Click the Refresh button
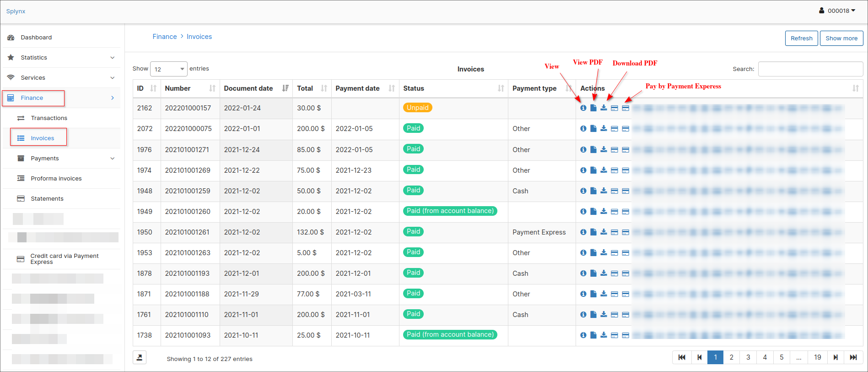This screenshot has width=868, height=372. tap(801, 38)
